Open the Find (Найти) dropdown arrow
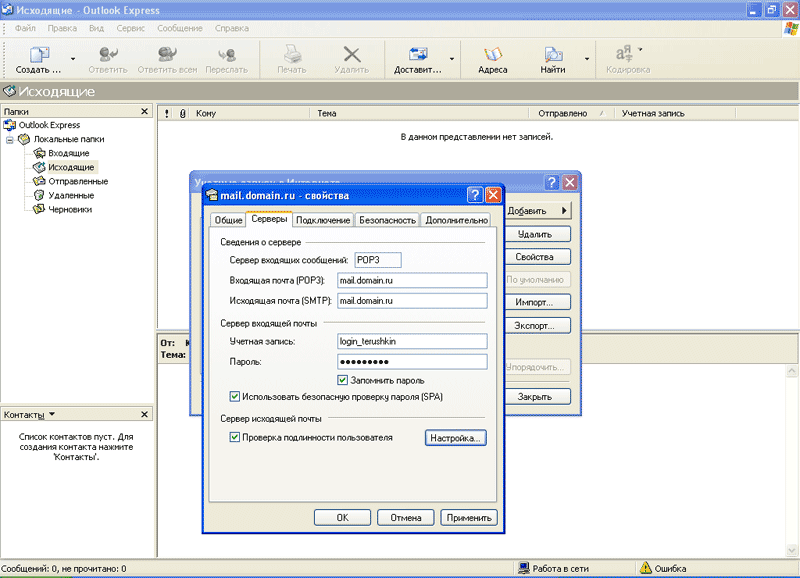Viewport: 800px width, 578px height. (x=587, y=59)
